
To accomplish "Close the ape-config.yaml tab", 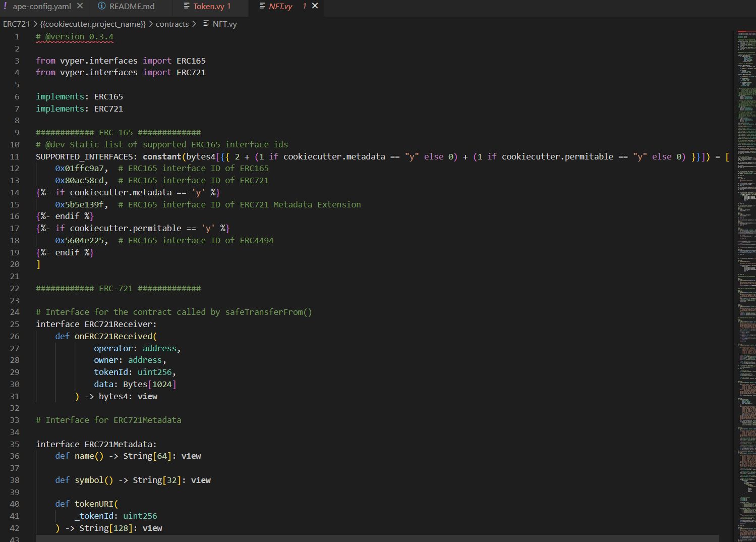I will point(80,6).
